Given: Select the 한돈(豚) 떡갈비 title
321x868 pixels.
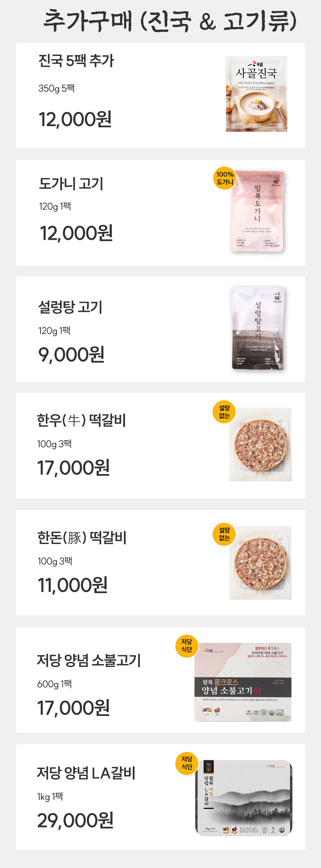Looking at the screenshot, I should (x=82, y=538).
